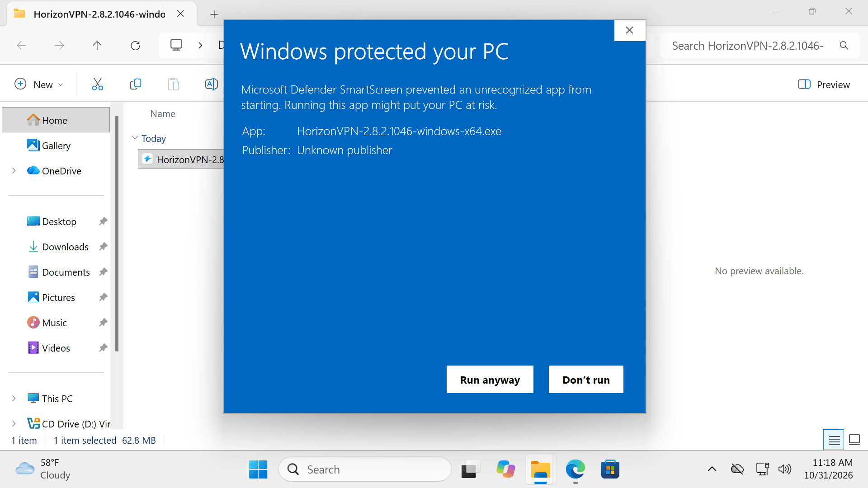Refresh the File Explorer folder view
The image size is (868, 488).
tap(135, 45)
